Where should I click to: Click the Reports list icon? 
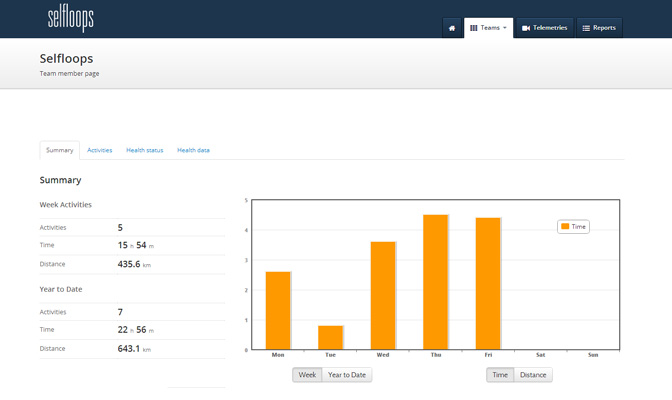click(587, 28)
